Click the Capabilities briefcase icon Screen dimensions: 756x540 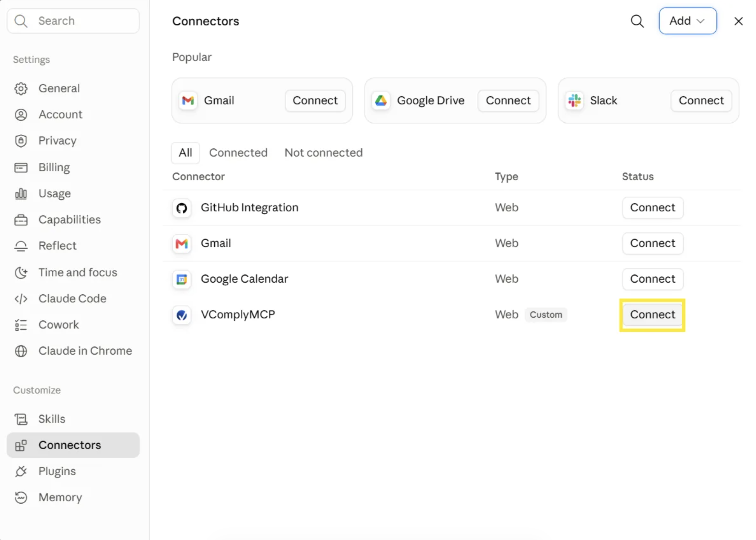[21, 220]
